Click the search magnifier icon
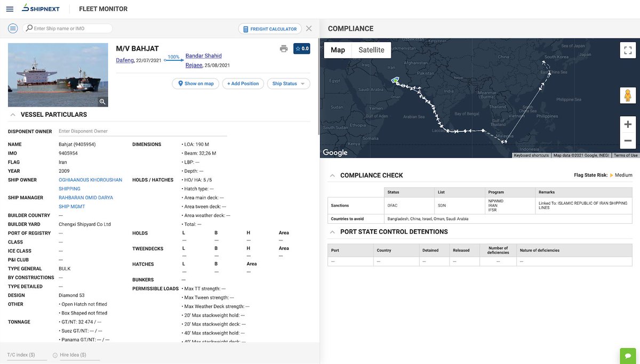Viewport: 640px width, 364px height. pyautogui.click(x=29, y=28)
